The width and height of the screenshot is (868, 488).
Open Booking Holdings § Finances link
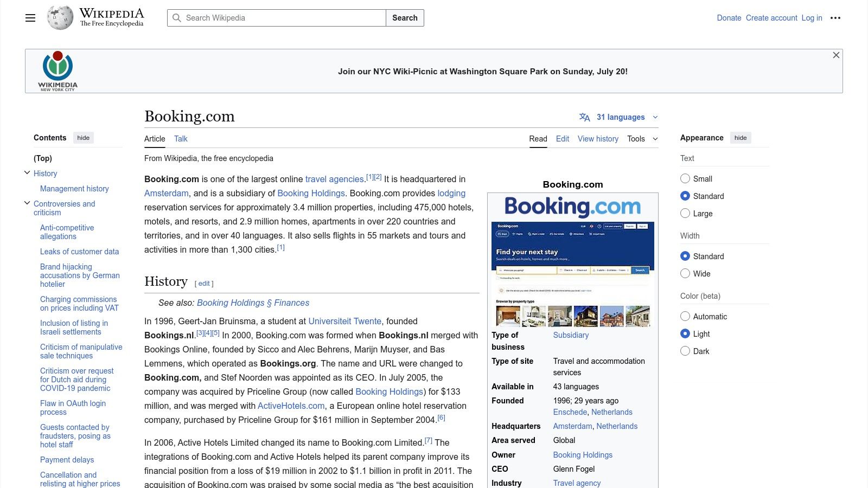tap(253, 303)
